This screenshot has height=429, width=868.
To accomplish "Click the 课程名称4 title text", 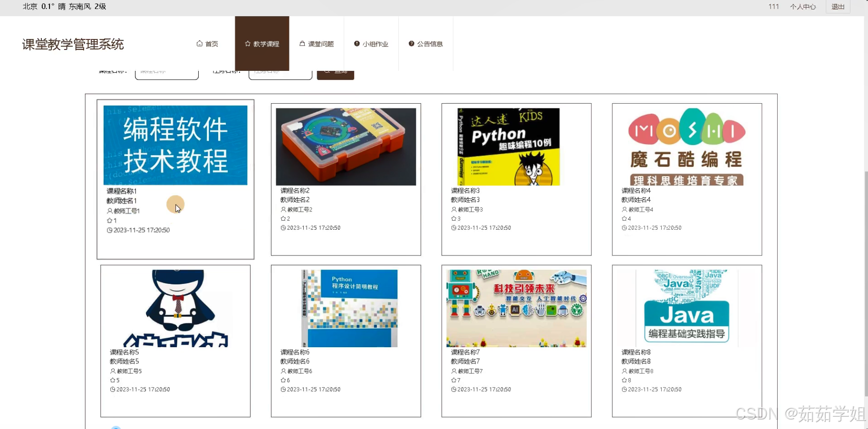I will [x=636, y=191].
